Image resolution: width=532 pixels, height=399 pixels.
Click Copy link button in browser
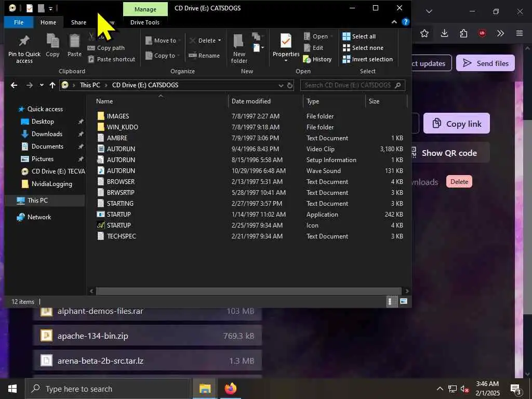[456, 124]
